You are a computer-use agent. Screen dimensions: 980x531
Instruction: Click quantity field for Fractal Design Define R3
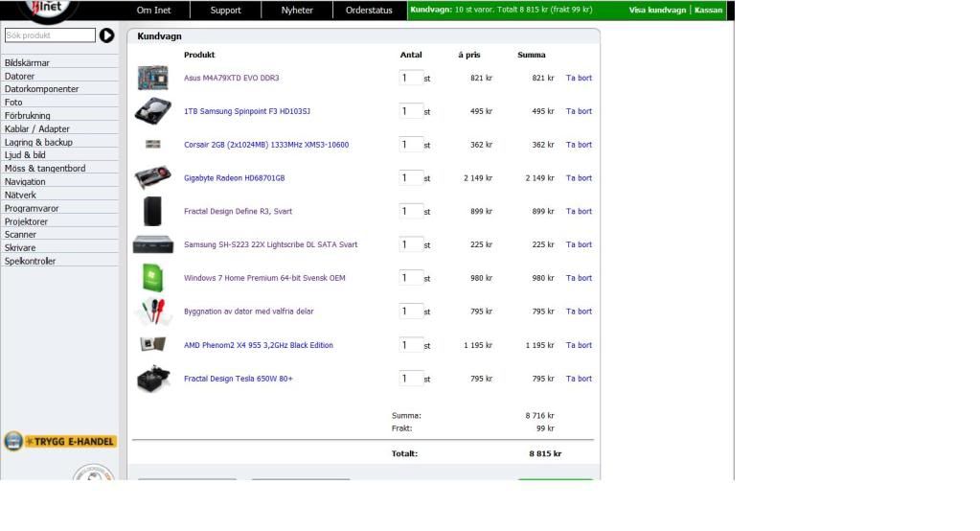410,211
